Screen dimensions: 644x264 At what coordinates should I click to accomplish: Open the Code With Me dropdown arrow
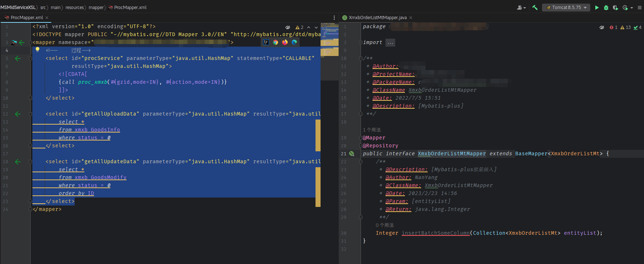pos(525,8)
